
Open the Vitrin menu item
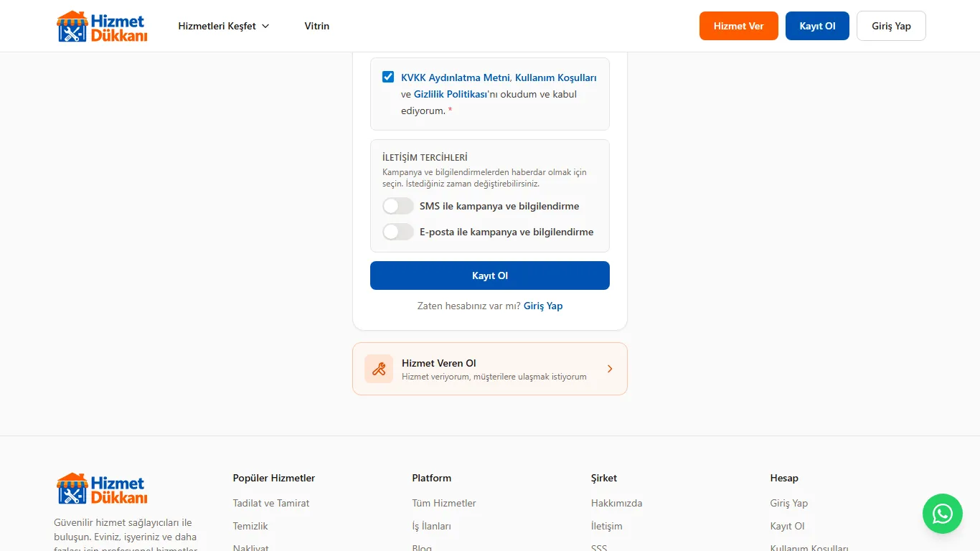pos(317,26)
